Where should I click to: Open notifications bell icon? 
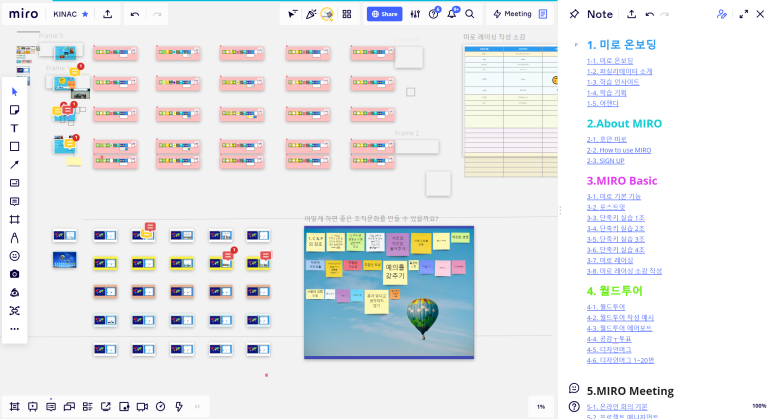tap(452, 13)
